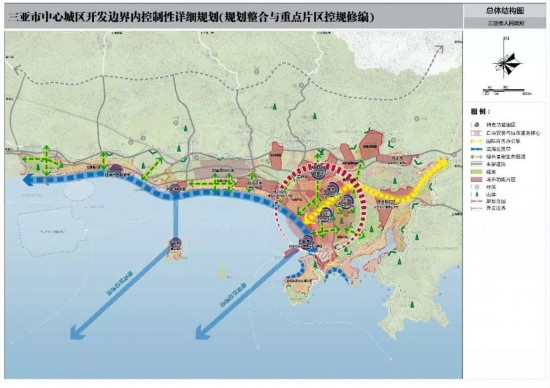Click the map scale bar
550x388 pixels.
point(507,91)
